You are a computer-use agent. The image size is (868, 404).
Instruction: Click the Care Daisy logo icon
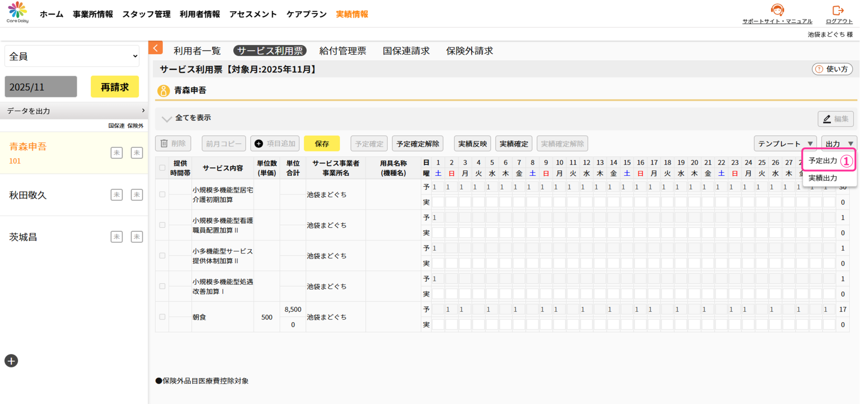click(17, 12)
